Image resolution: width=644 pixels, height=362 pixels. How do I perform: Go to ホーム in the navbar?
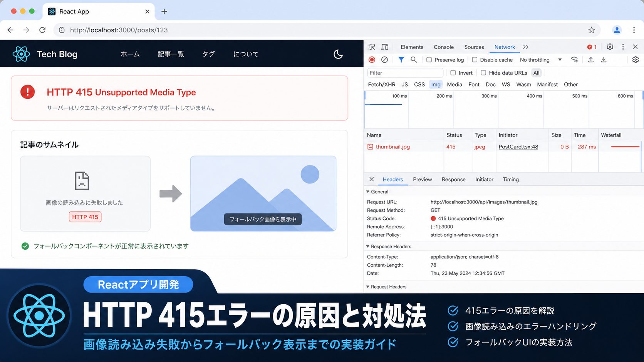point(130,54)
